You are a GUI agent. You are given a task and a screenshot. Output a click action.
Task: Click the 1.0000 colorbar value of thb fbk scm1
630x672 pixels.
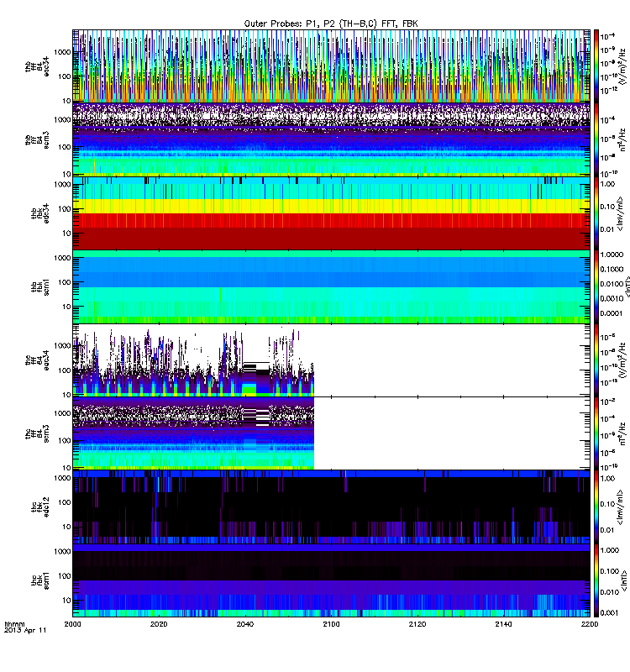[x=612, y=255]
